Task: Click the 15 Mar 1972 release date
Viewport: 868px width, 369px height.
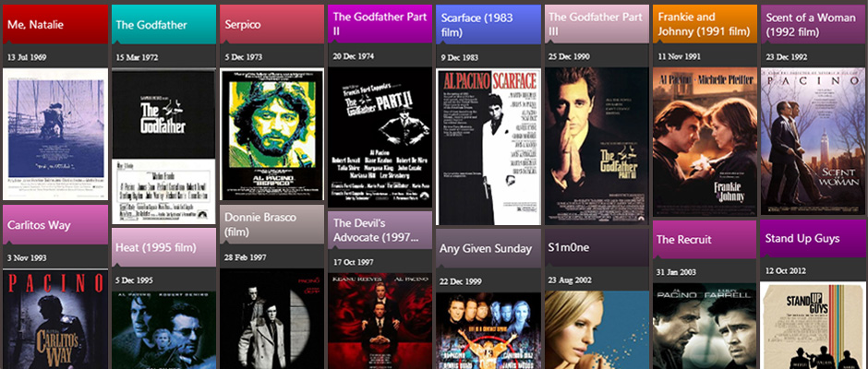Action: coord(138,57)
